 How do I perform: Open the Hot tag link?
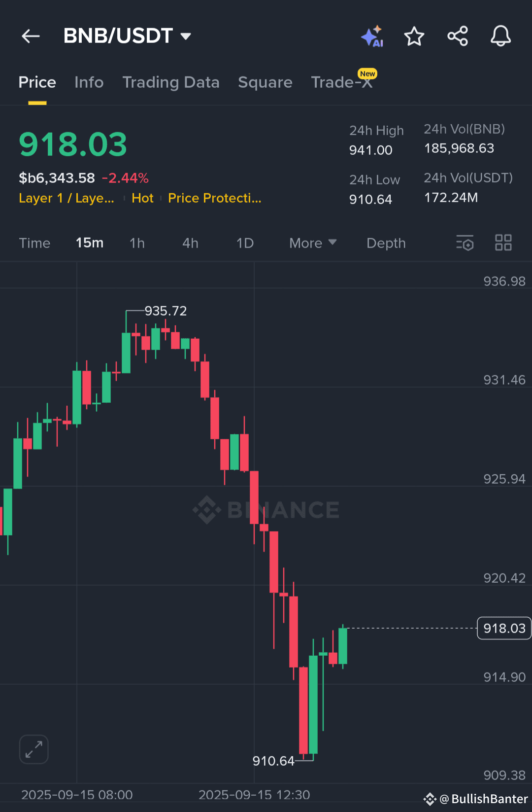click(142, 198)
